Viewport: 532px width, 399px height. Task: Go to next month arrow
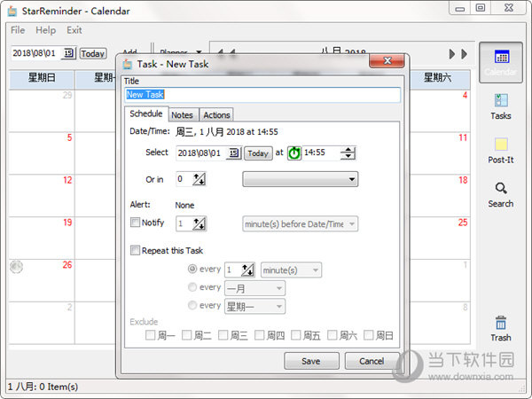(x=452, y=54)
